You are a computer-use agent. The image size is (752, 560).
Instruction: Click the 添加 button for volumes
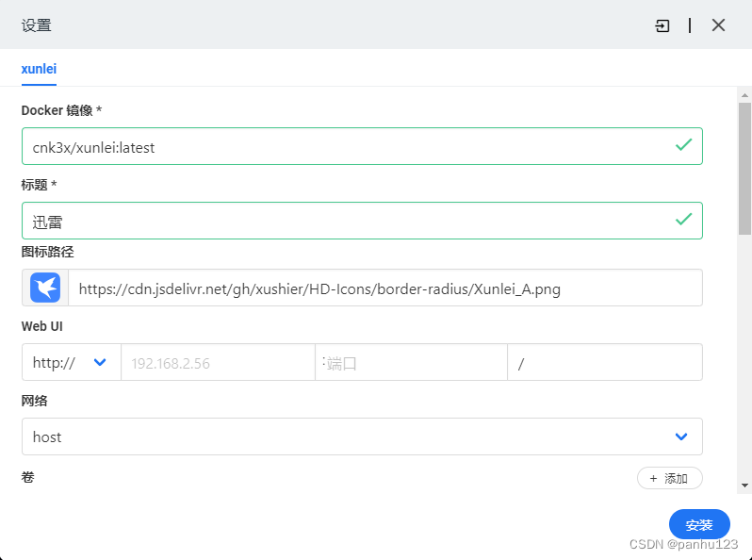coord(669,478)
